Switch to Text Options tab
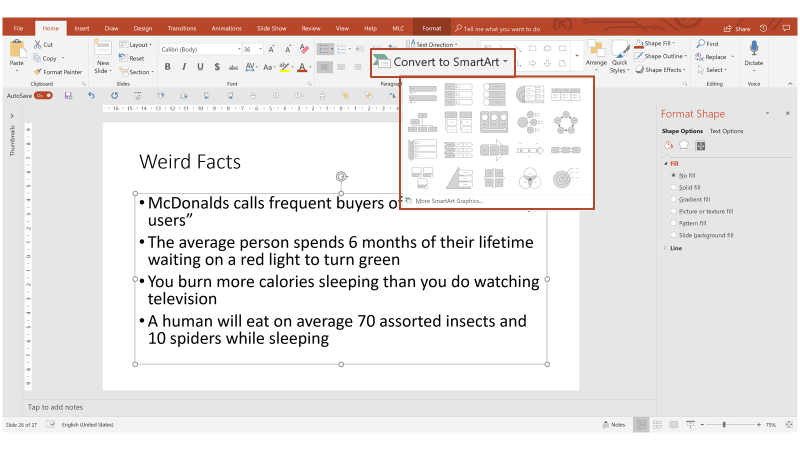Screen dimensions: 800x450 pyautogui.click(x=726, y=131)
